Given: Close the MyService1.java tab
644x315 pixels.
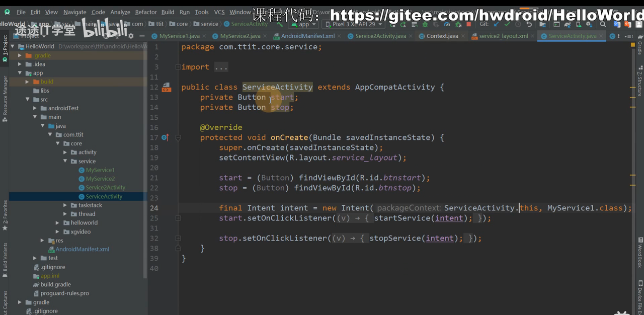Looking at the screenshot, I should point(205,36).
